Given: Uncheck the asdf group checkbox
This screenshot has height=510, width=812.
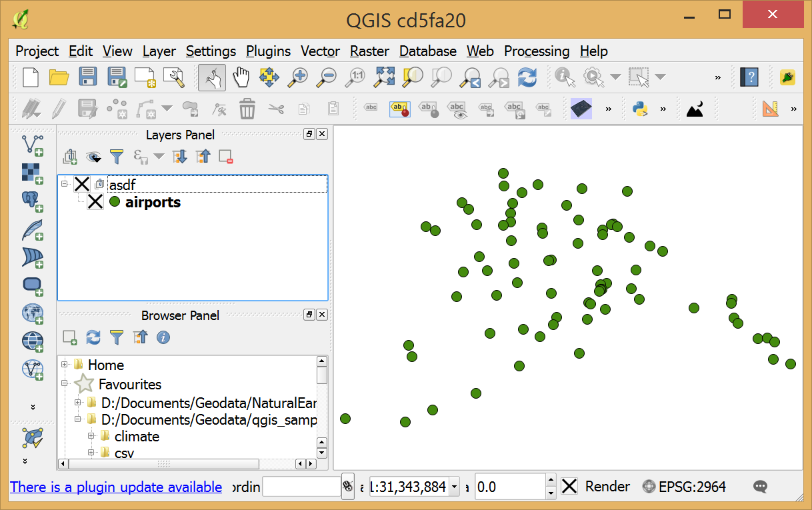Looking at the screenshot, I should point(81,184).
